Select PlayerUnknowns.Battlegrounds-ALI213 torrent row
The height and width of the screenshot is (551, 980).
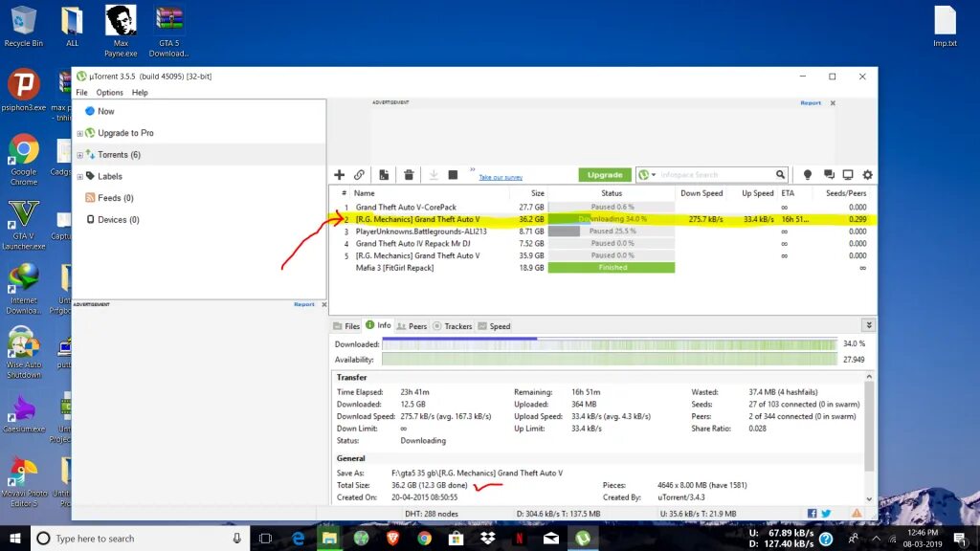[x=603, y=231]
